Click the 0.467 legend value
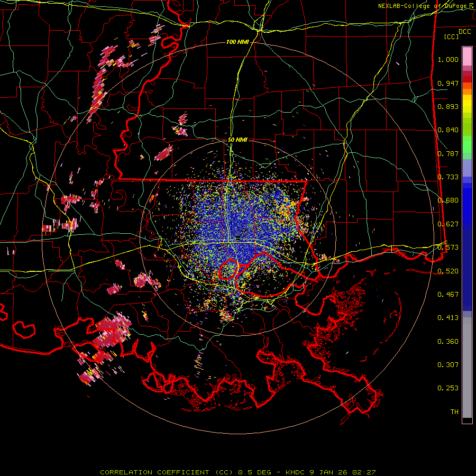 coord(448,295)
